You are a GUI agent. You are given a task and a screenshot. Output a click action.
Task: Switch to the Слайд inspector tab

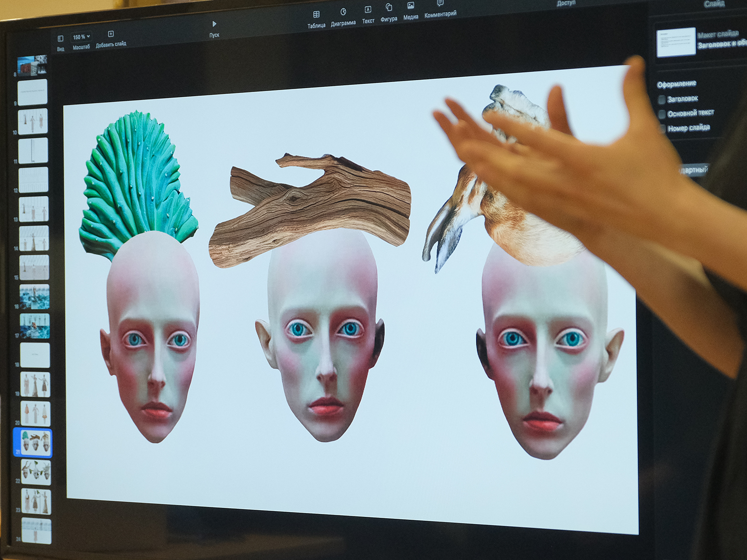(714, 4)
